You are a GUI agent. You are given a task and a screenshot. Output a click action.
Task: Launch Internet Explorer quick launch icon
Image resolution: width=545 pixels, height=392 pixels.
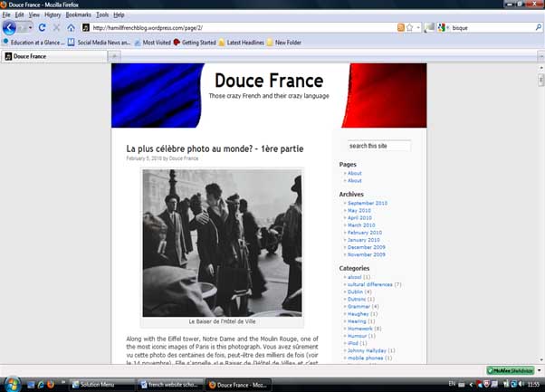click(41, 385)
